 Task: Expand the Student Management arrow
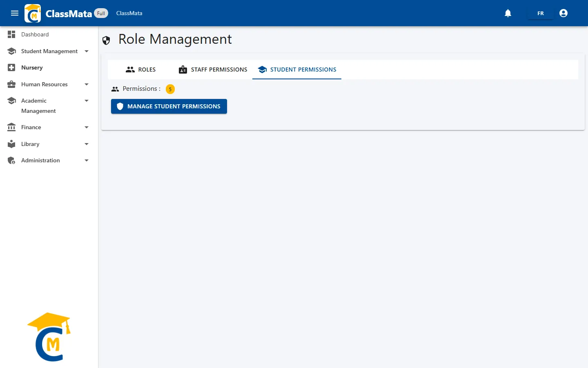click(87, 51)
